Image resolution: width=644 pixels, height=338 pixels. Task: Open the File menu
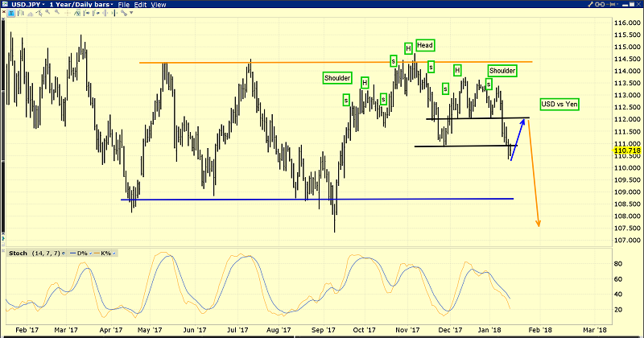pyautogui.click(x=126, y=5)
